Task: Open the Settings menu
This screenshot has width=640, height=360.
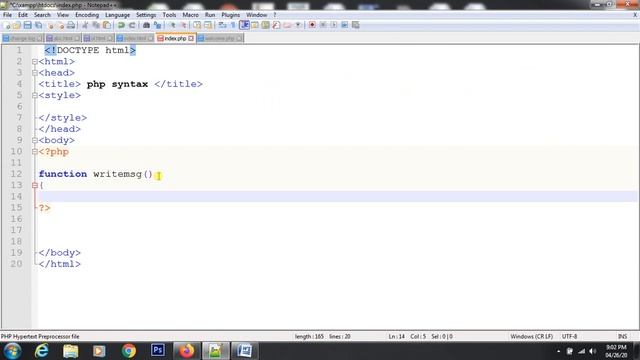Action: (146, 15)
